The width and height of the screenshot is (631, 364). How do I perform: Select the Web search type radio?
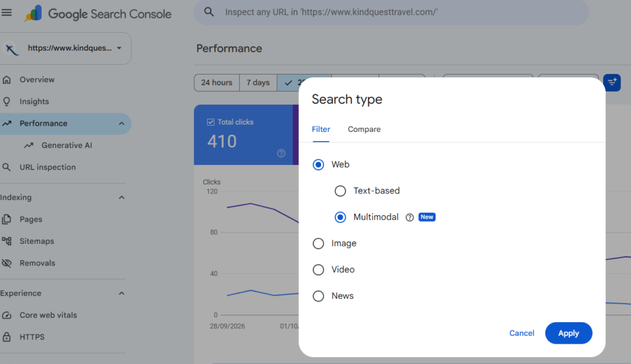(x=319, y=164)
